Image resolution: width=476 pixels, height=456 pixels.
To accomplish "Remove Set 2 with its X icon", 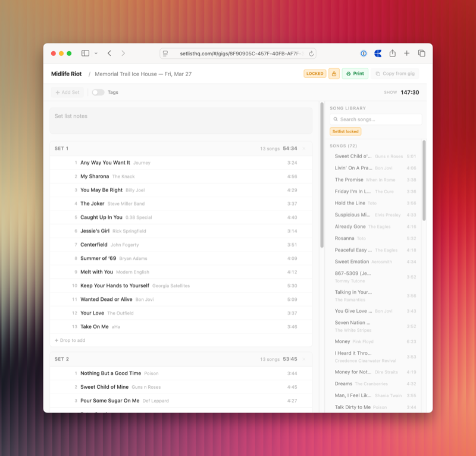I will click(304, 359).
